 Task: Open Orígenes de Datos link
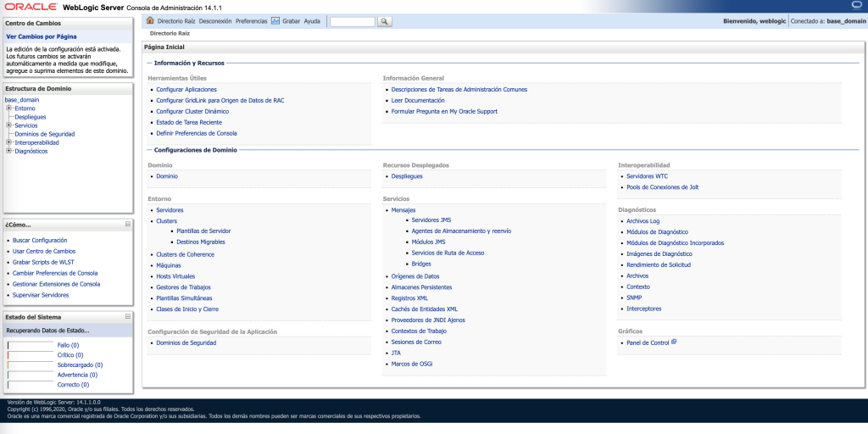[415, 276]
